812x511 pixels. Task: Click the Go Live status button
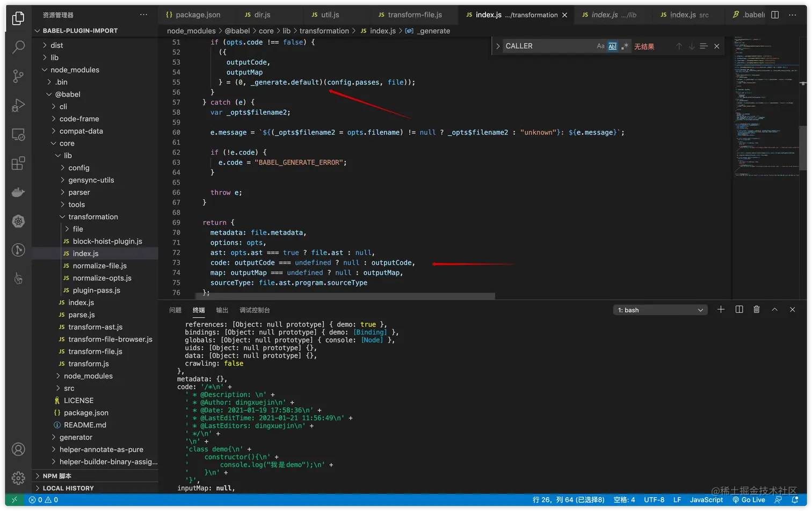click(749, 500)
